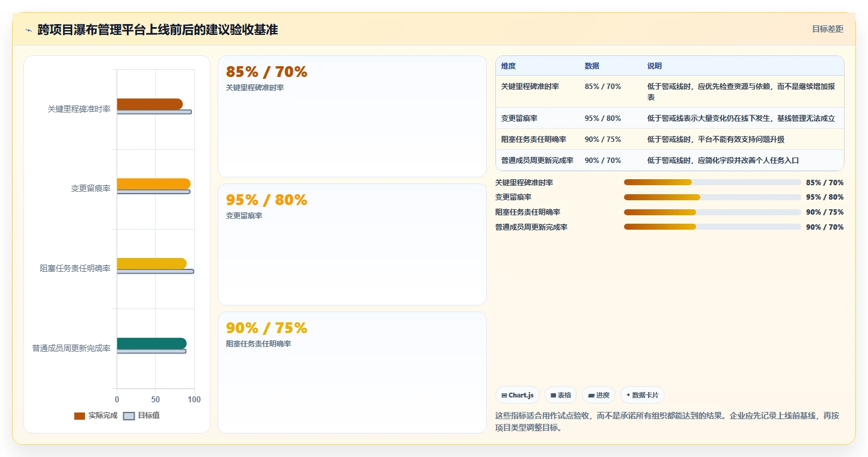868x457 pixels.
Task: Open the 90% / 75% data card
Action: click(x=352, y=372)
